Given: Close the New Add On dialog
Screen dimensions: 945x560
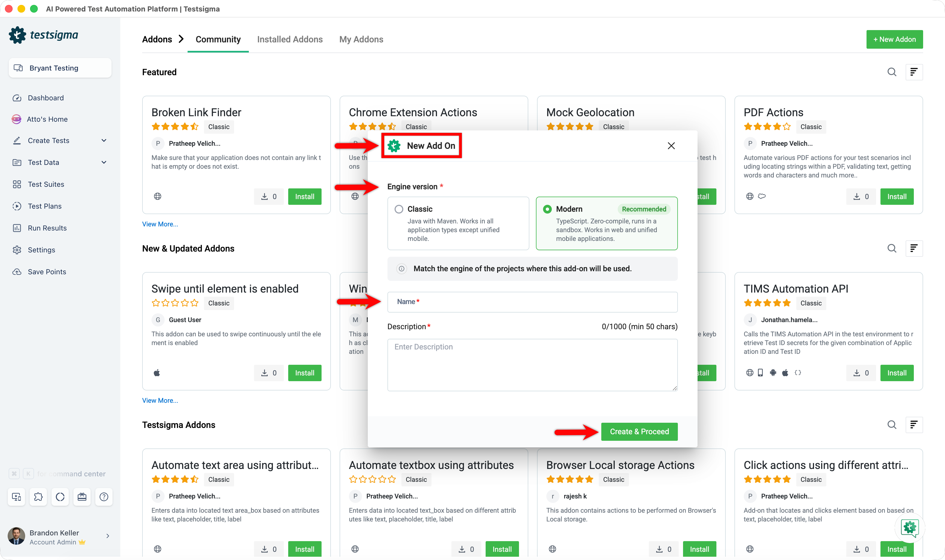Looking at the screenshot, I should 671,146.
